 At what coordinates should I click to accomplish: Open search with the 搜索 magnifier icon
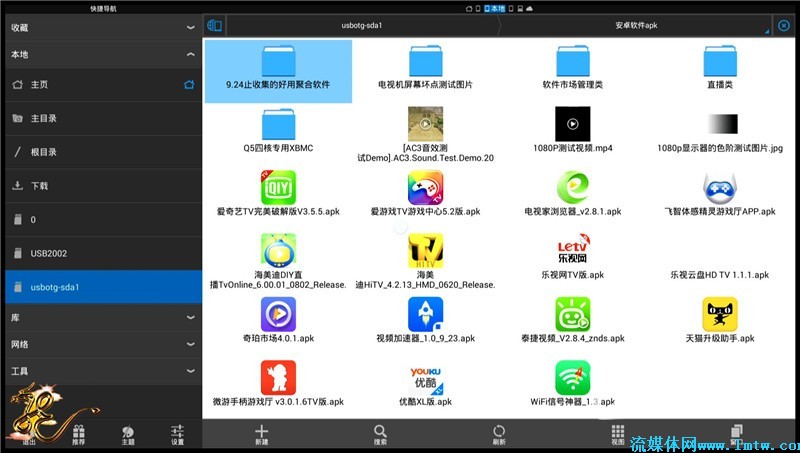coord(380,431)
